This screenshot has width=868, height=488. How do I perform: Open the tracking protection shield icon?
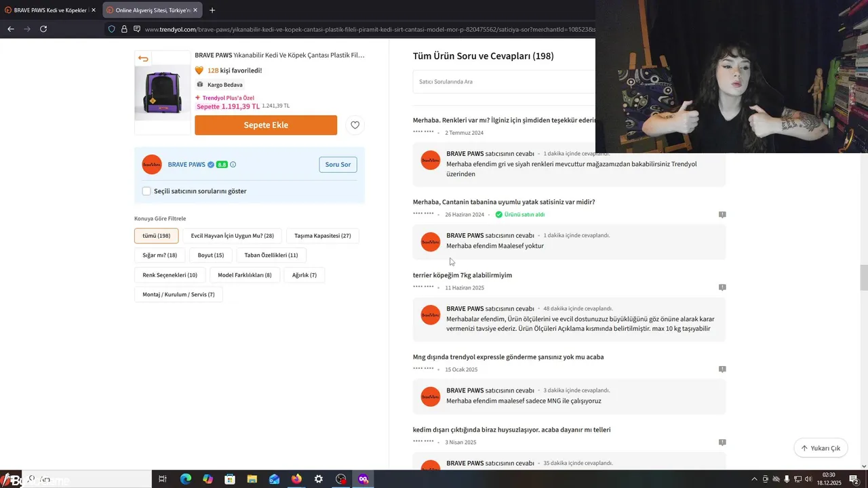(x=112, y=29)
